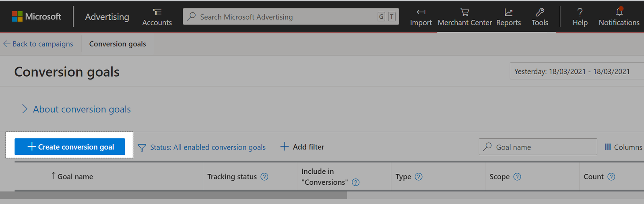Click the horizontal scrollbar thumb

[x=173, y=195]
